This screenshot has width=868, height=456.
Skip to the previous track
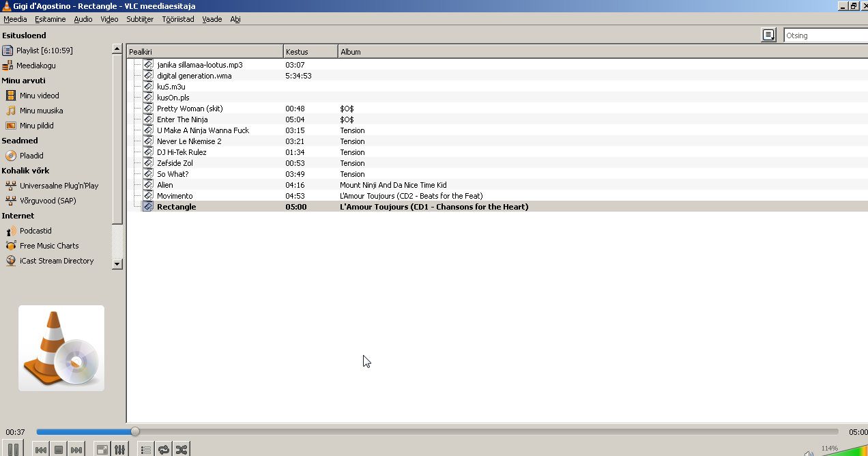pyautogui.click(x=41, y=450)
